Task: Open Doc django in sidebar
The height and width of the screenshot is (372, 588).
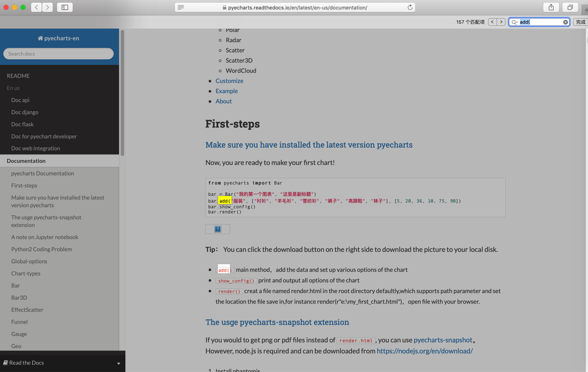Action: pyautogui.click(x=25, y=112)
